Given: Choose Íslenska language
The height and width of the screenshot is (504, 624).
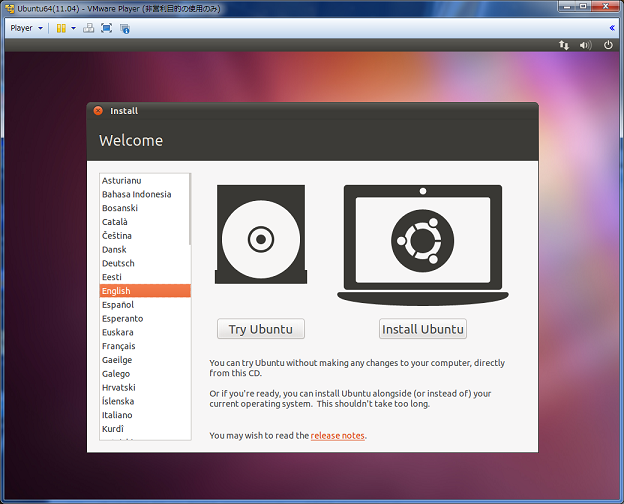Looking at the screenshot, I should (x=145, y=401).
